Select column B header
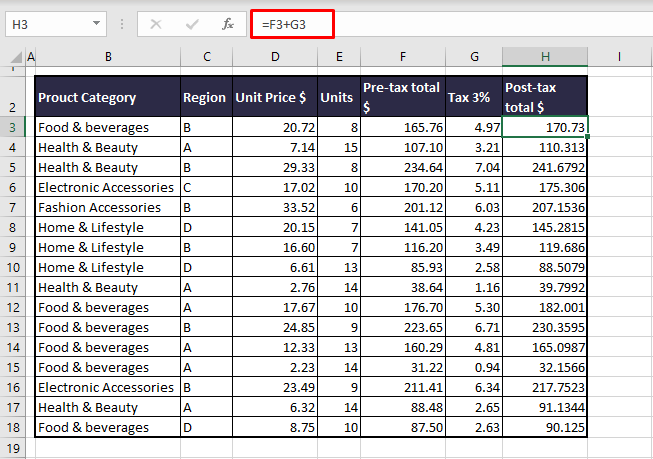This screenshot has height=459, width=653. tap(108, 57)
